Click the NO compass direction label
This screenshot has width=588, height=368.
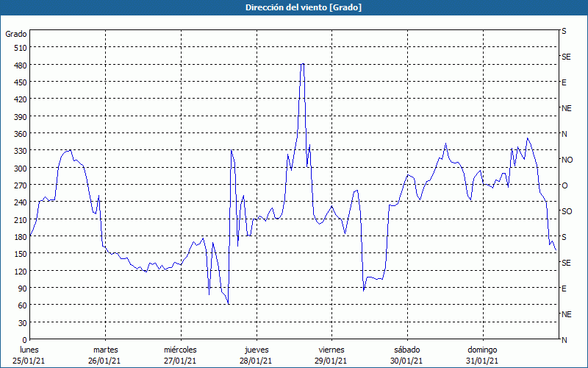tap(567, 160)
